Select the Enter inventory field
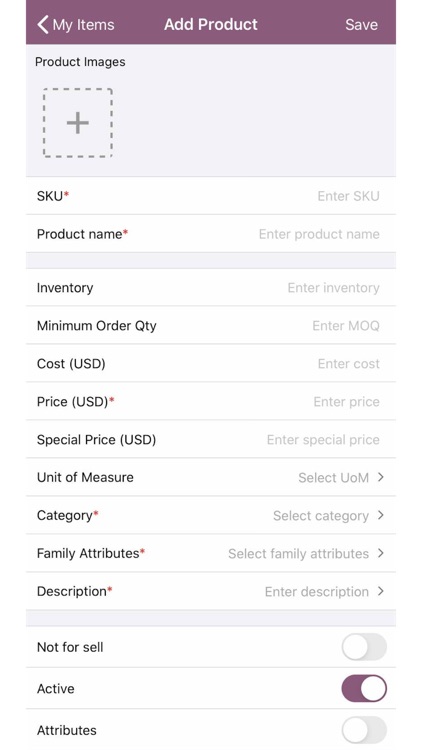Screen dimensions: 422x750 coord(333,287)
